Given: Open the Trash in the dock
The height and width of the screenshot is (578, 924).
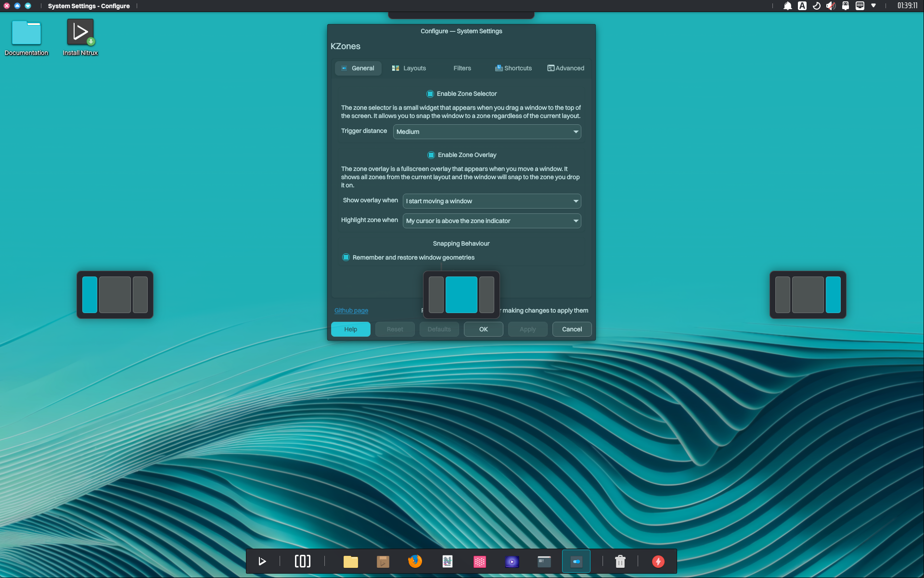Looking at the screenshot, I should [620, 561].
